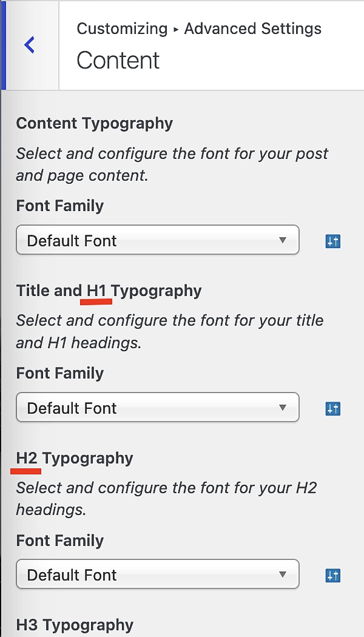Click the Content Typography heading
This screenshot has height=637, width=364.
click(x=95, y=124)
